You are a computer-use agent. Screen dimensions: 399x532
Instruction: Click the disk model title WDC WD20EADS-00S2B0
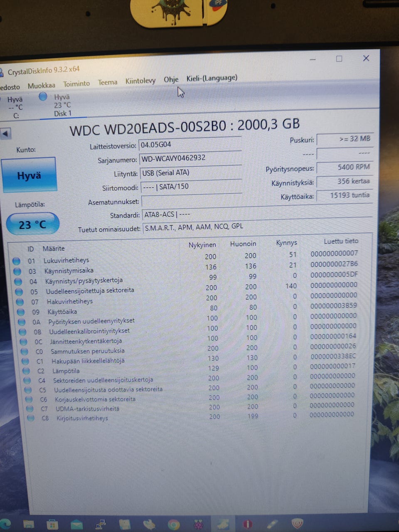click(148, 128)
